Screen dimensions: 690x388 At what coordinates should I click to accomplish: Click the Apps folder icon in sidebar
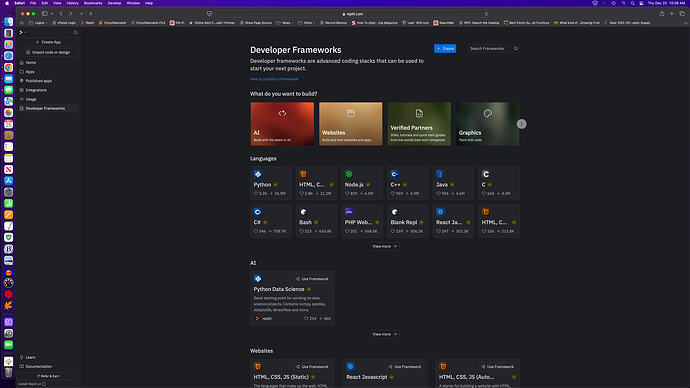click(x=22, y=72)
